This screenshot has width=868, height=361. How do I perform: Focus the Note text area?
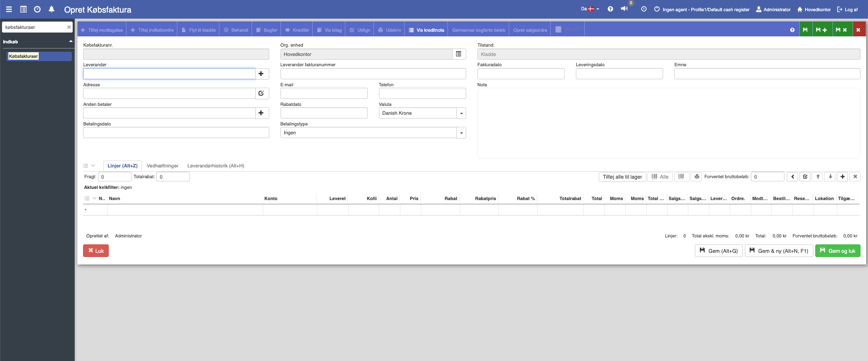(669, 123)
